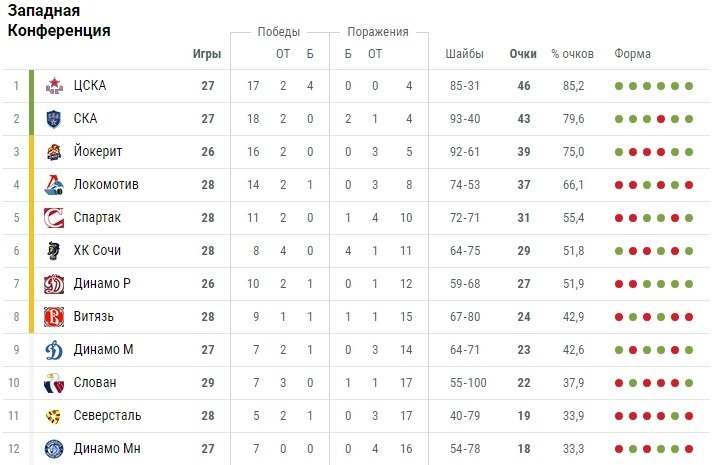712x465 pixels.
Task: Click the Локомотив team logo
Action: tap(54, 185)
